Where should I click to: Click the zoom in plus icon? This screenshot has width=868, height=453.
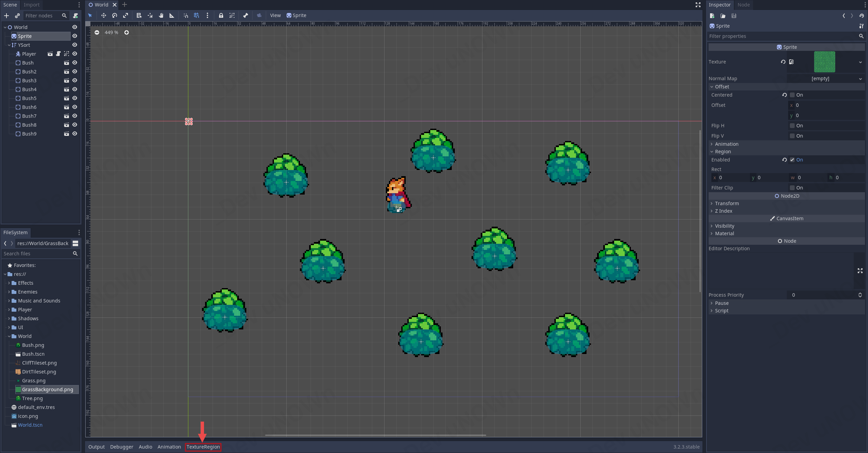(x=127, y=32)
